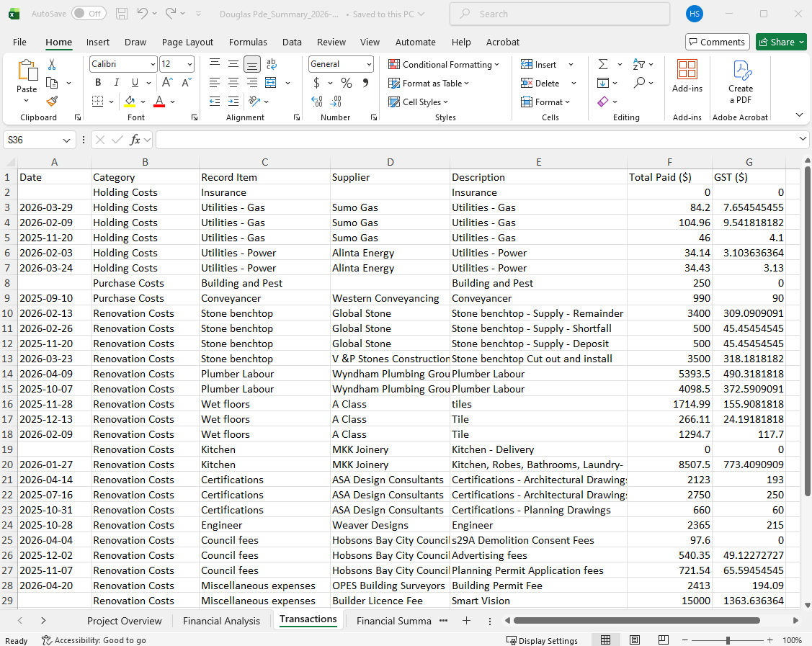Apply Accounting dollar number format
The image size is (812, 646).
(316, 83)
